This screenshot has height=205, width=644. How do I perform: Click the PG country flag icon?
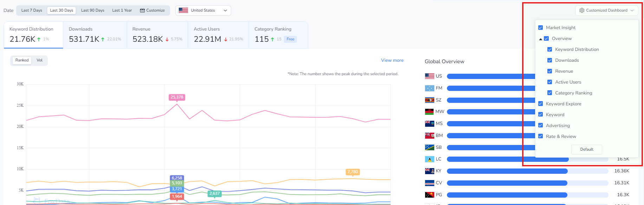coord(429,195)
